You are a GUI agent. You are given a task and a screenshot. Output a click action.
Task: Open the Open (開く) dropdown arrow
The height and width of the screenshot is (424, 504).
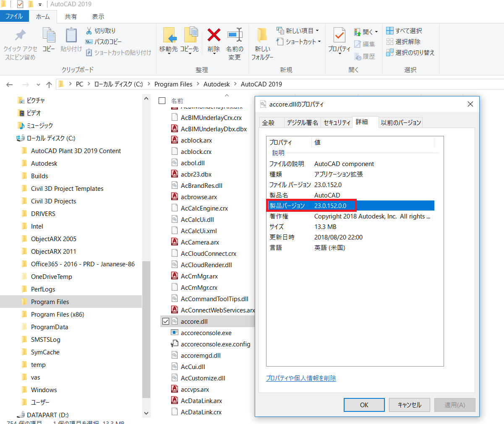376,32
